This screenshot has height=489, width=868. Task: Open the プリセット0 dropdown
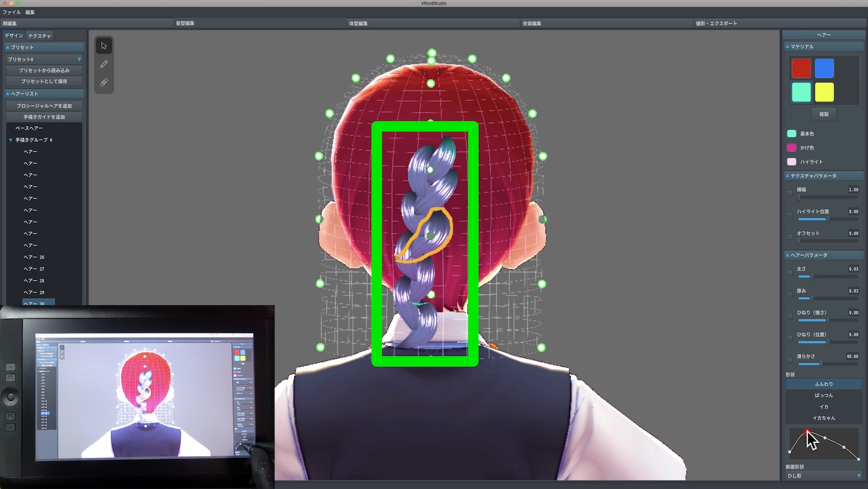pos(44,59)
